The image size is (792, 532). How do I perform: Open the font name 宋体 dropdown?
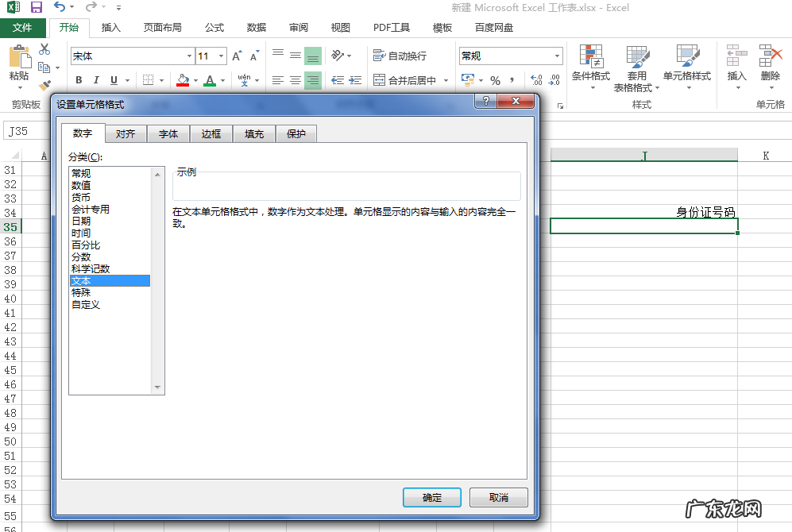pos(189,56)
